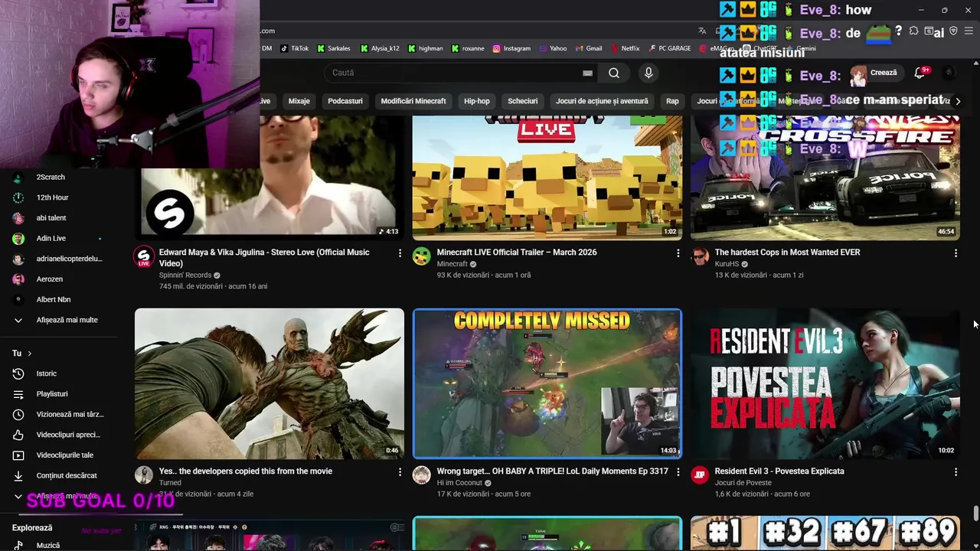
Task: Open the Turned channel avatar
Action: pos(144,475)
